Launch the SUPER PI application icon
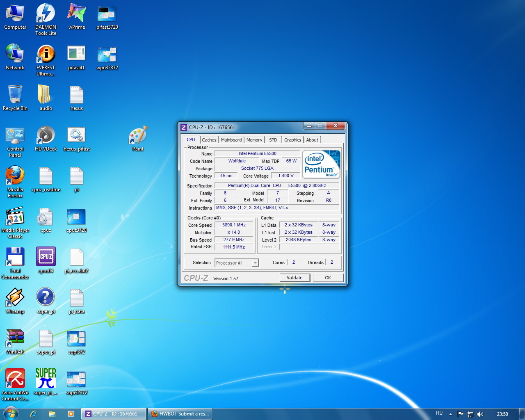Screen dimensions: 525x420 pyautogui.click(x=46, y=383)
